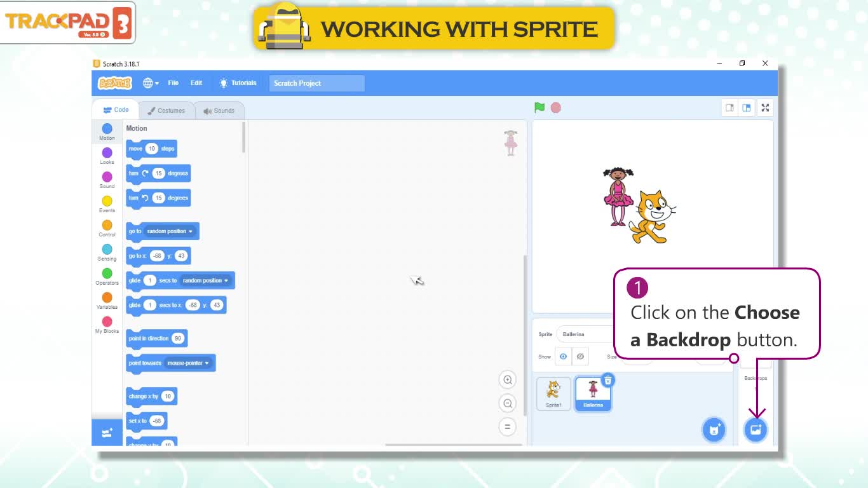This screenshot has height=488, width=868.
Task: Click the x value -68 in go to block
Action: (157, 256)
